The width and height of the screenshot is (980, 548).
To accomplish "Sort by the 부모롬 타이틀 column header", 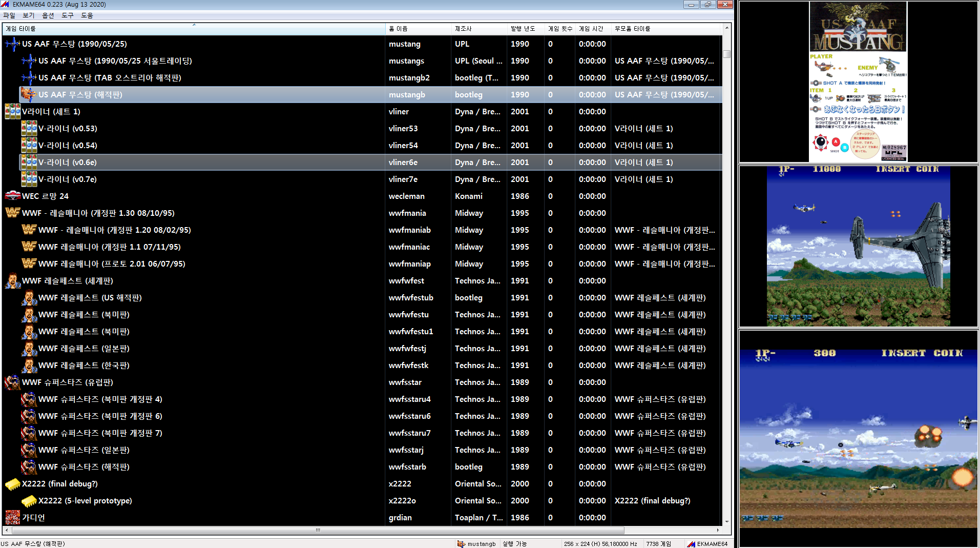I will 666,29.
